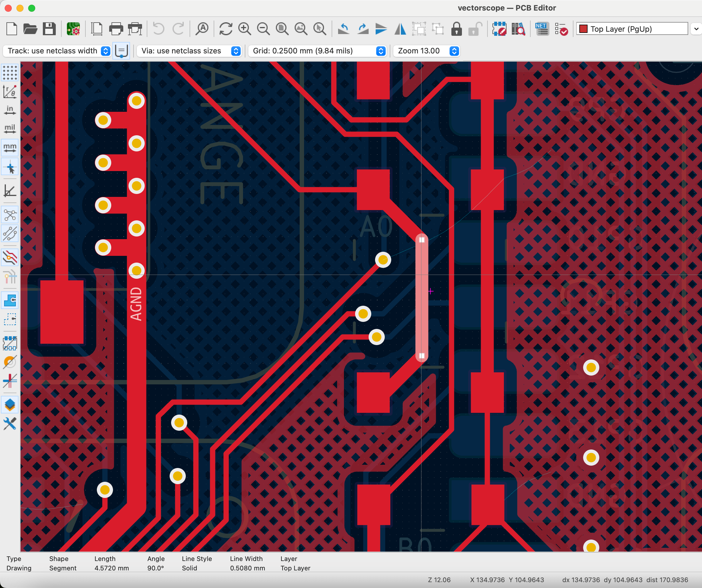The image size is (702, 588).
Task: Zoom to fit the board
Action: tap(282, 29)
